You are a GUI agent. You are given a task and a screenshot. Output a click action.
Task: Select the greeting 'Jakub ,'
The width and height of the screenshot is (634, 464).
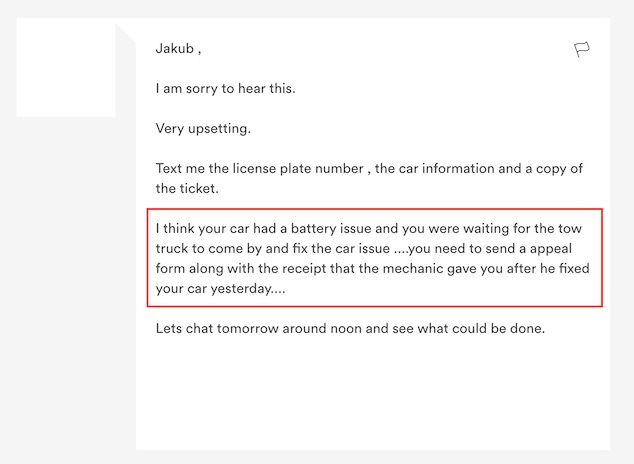click(x=178, y=49)
